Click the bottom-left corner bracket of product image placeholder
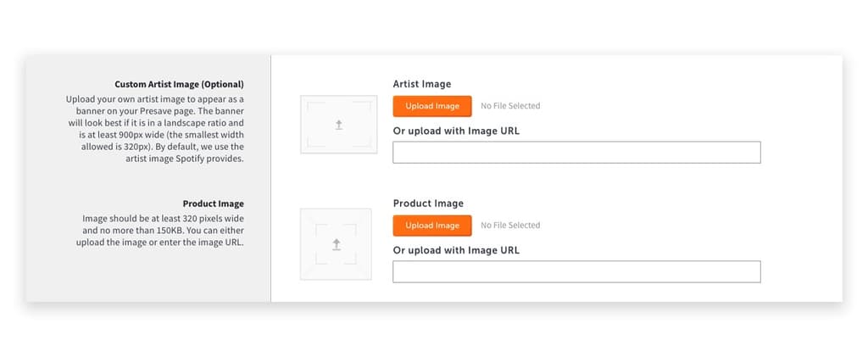The image size is (868, 357). tap(319, 260)
